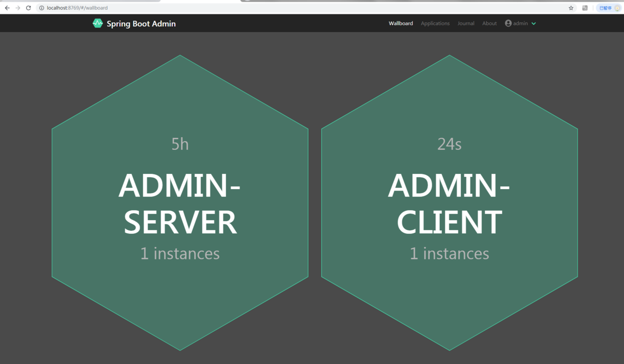Open the paused browser profile button
Image resolution: width=624 pixels, height=364 pixels.
[x=609, y=8]
